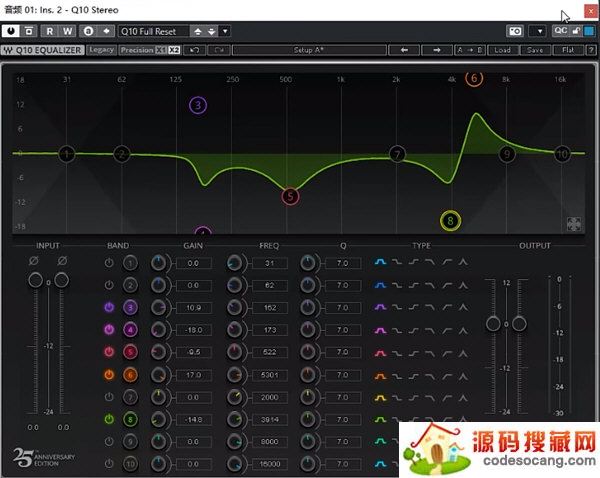The height and width of the screenshot is (478, 600).
Task: Switch A/B settings with the 'a' button
Action: pyautogui.click(x=88, y=31)
